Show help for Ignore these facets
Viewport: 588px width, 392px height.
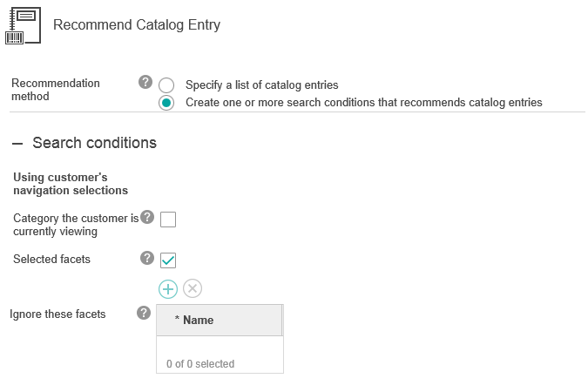tap(144, 313)
